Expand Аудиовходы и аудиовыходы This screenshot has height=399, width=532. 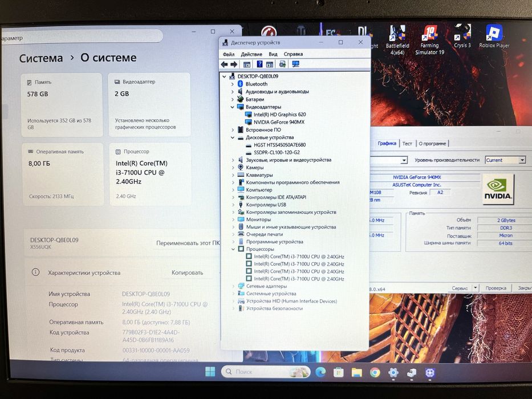[x=233, y=92]
